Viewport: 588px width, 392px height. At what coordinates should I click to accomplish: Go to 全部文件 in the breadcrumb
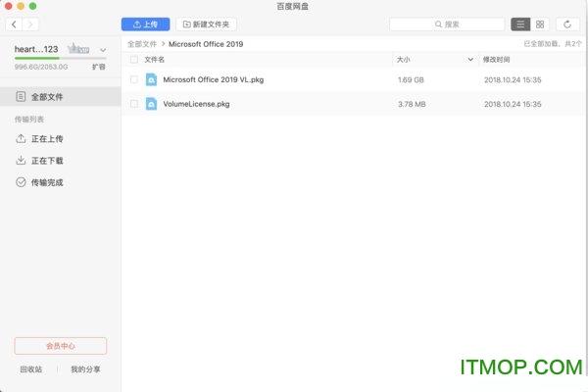142,44
